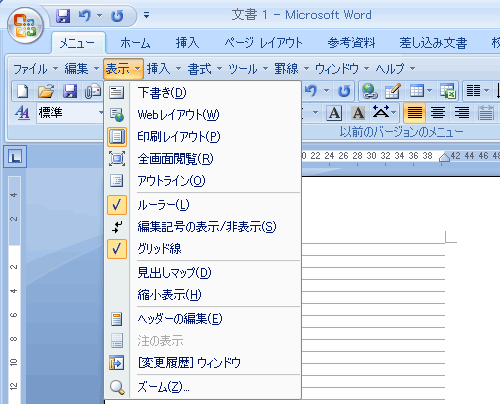
Task: Open the ツール classic menu
Action: [248, 69]
